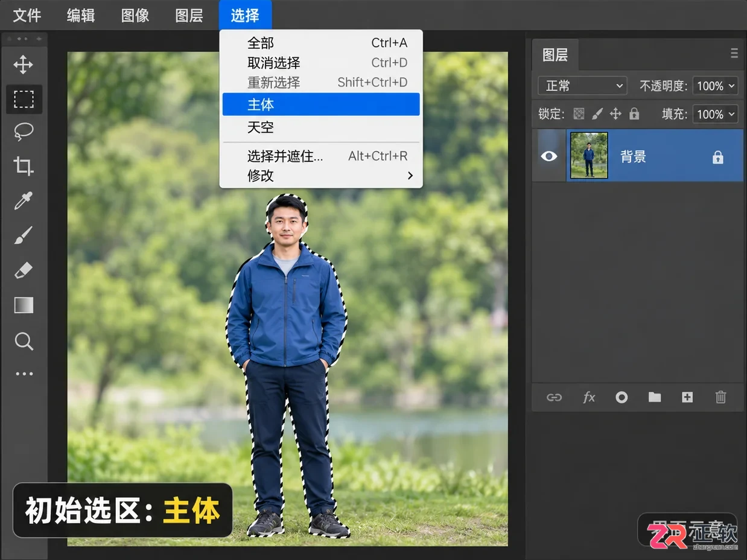Toggle lock transparent pixels

click(579, 113)
